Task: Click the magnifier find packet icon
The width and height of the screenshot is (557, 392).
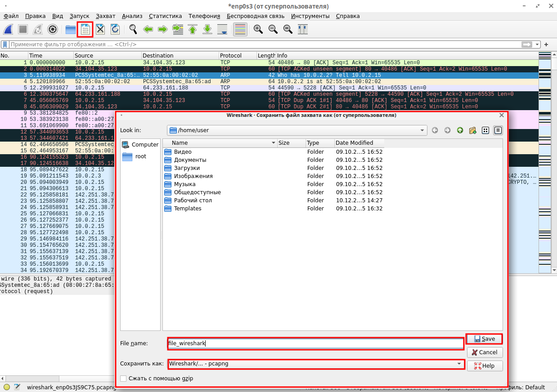Action: click(133, 30)
